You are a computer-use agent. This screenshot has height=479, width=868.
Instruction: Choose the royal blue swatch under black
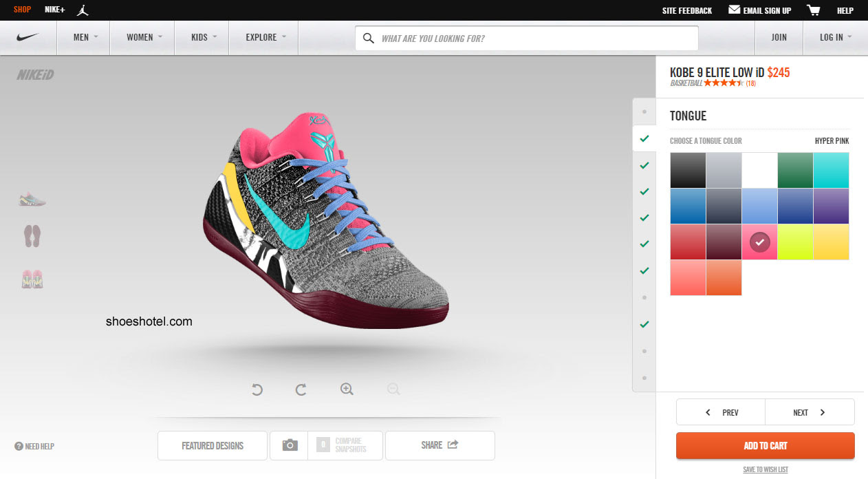688,206
